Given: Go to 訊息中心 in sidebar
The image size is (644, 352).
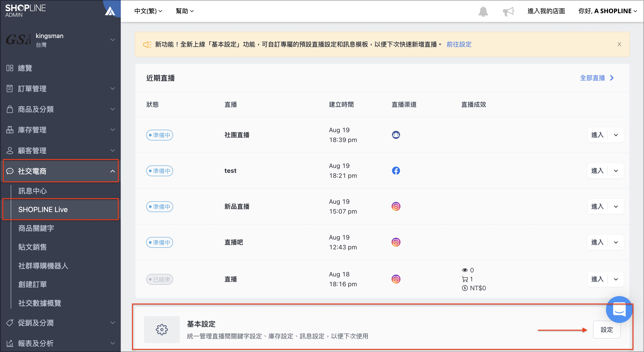Looking at the screenshot, I should click(32, 191).
